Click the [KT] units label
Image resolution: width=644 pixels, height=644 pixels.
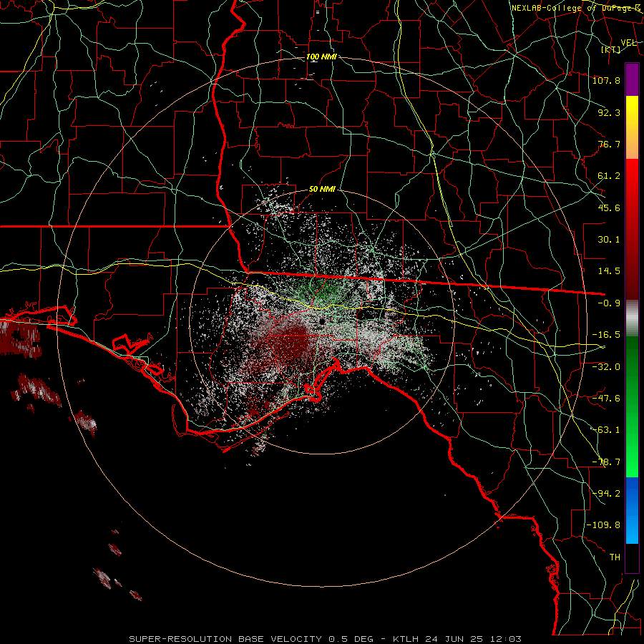tap(611, 49)
